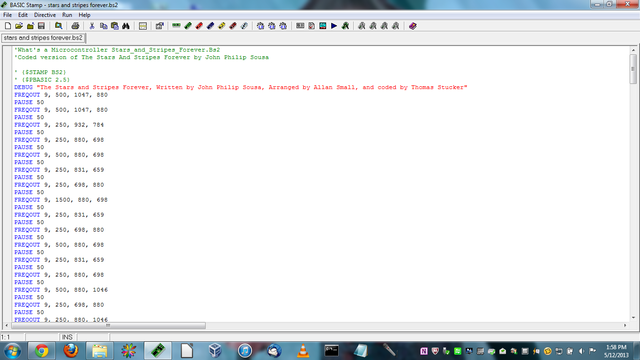Open Google Chrome from the taskbar

click(41, 351)
